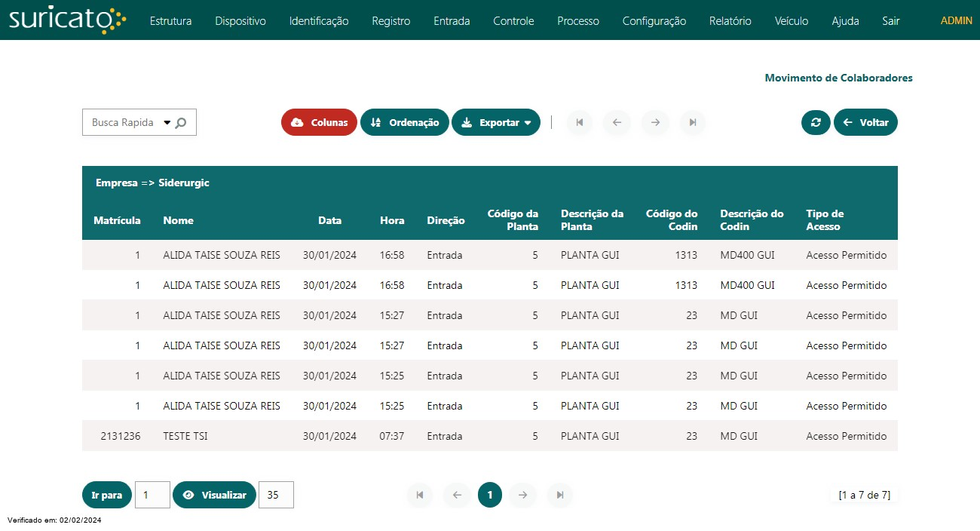980x531 pixels.
Task: Click the rows-per-page field showing 35
Action: coord(276,495)
